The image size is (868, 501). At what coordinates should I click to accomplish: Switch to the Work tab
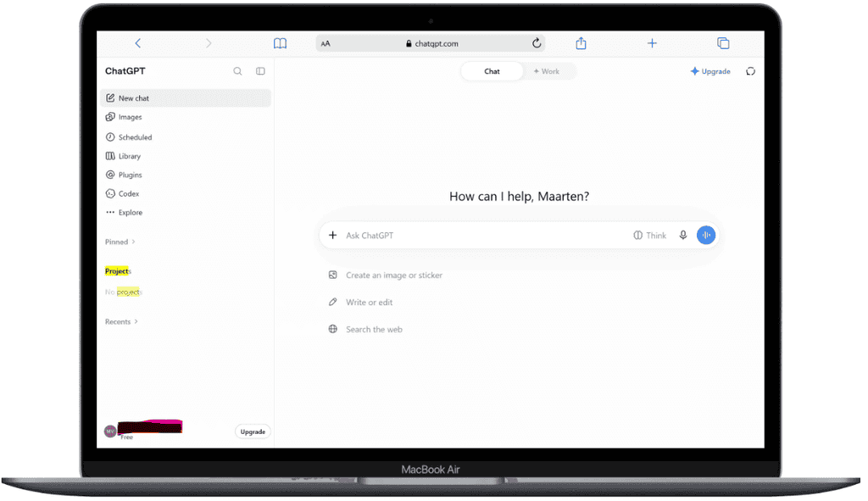pos(547,71)
